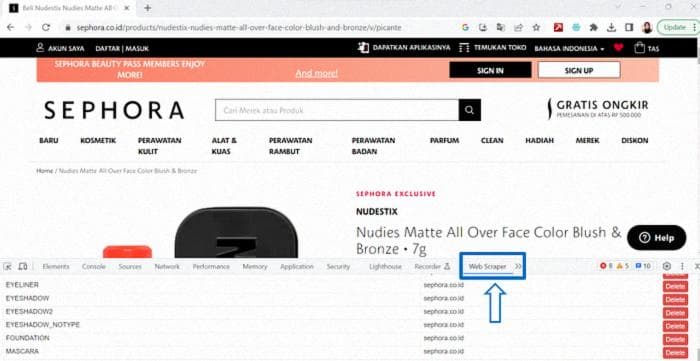This screenshot has height=361, width=700.
Task: Open the Google icon in the address bar
Action: (x=465, y=28)
